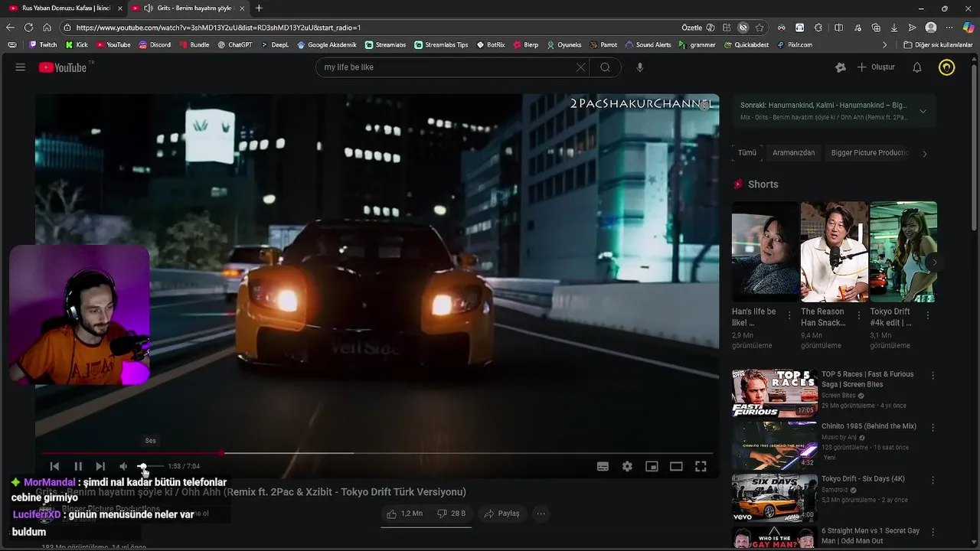Select the Aramanızdan filter chip
This screenshot has height=551, width=980.
(794, 153)
